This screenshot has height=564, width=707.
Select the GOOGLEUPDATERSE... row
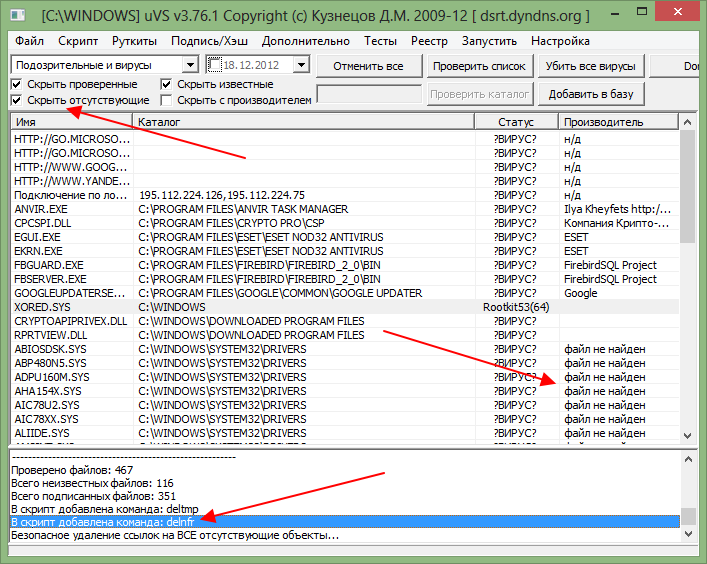point(345,293)
